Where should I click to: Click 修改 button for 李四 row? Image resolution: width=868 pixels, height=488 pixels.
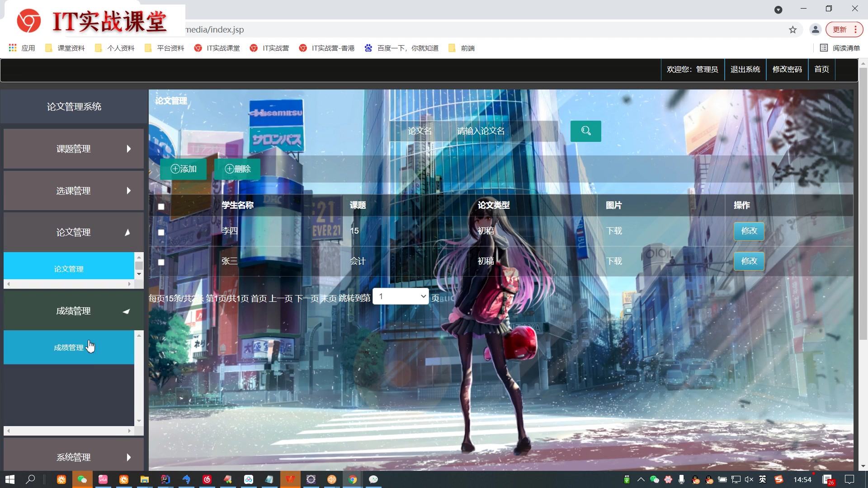pyautogui.click(x=749, y=231)
